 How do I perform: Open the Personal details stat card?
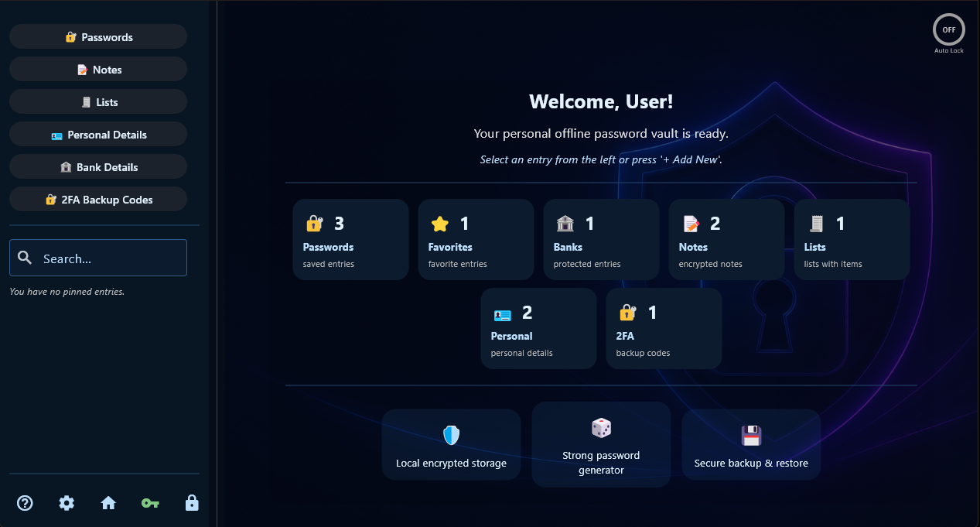(x=538, y=328)
